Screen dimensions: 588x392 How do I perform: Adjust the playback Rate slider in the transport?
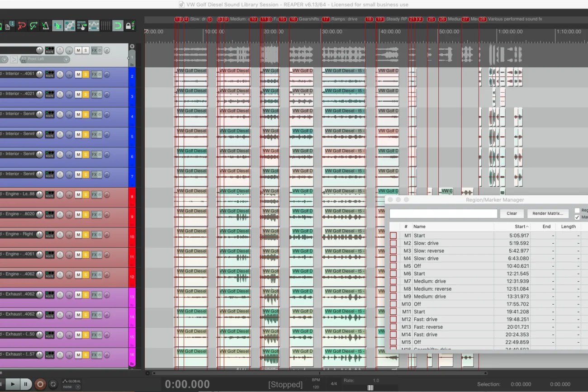click(370, 387)
